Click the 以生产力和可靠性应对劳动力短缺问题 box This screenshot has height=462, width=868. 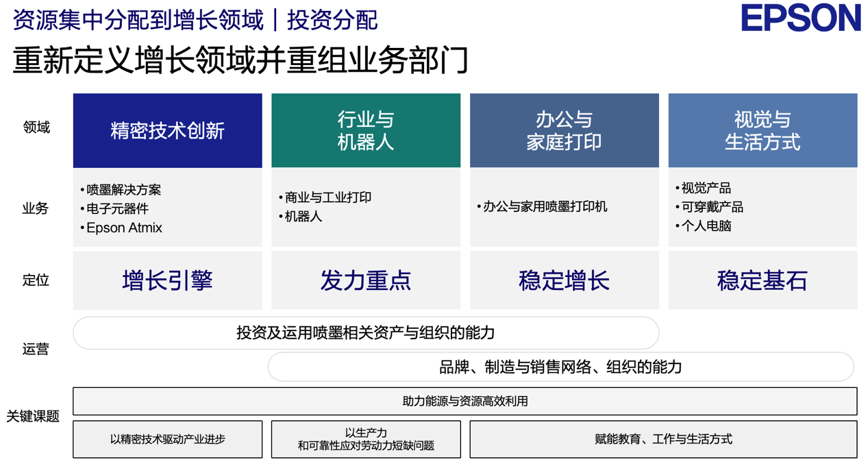[x=366, y=439]
